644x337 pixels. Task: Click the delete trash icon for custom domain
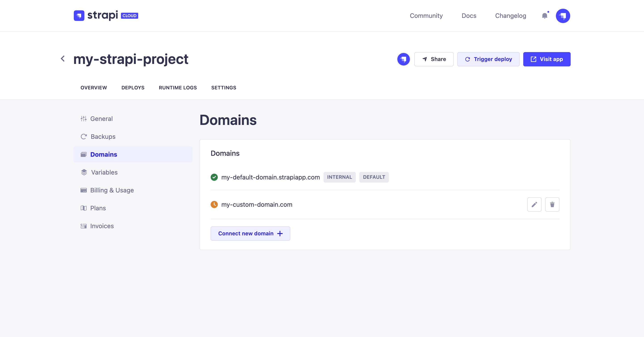click(552, 204)
